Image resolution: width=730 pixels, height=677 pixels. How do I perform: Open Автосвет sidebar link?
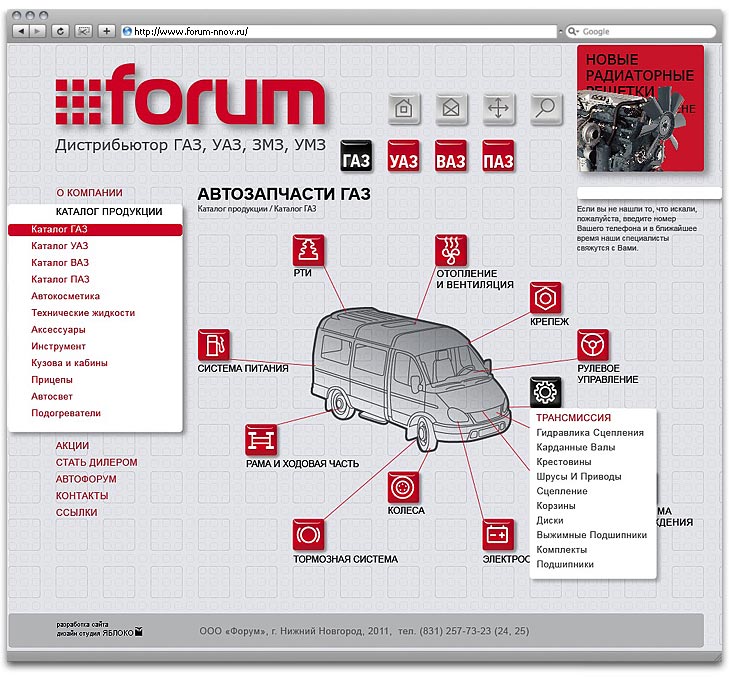(52, 397)
